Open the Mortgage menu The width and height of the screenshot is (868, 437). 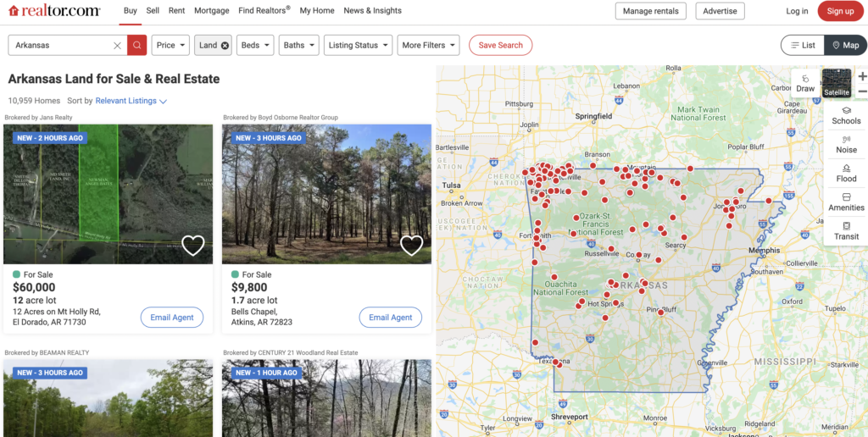click(x=211, y=10)
